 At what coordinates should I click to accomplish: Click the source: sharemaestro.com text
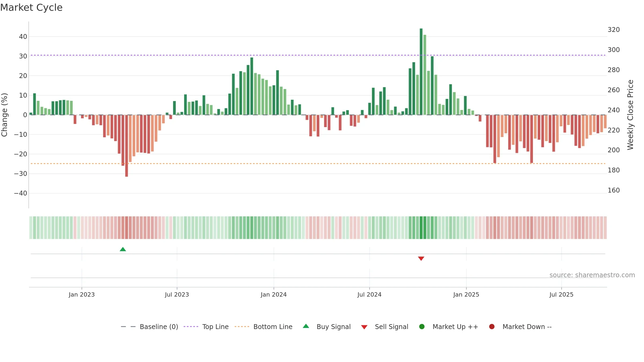(x=592, y=275)
